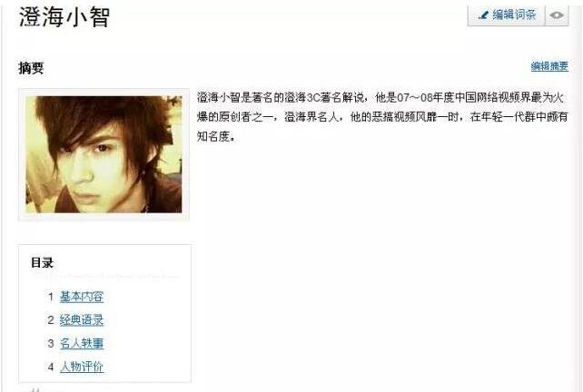This screenshot has width=583, height=392.
Task: Click 澄海3C in the first summary line
Action: coord(300,98)
